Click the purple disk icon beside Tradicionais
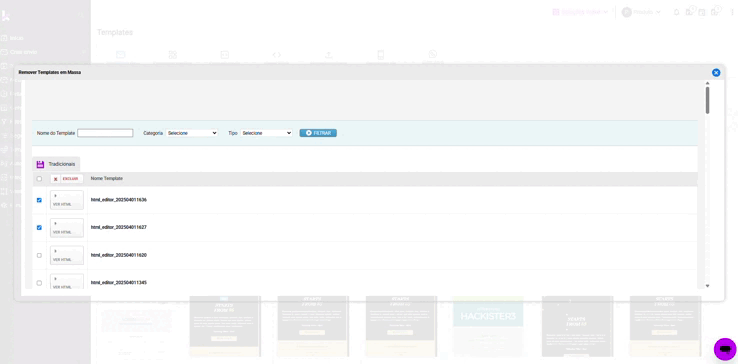 coord(40,164)
